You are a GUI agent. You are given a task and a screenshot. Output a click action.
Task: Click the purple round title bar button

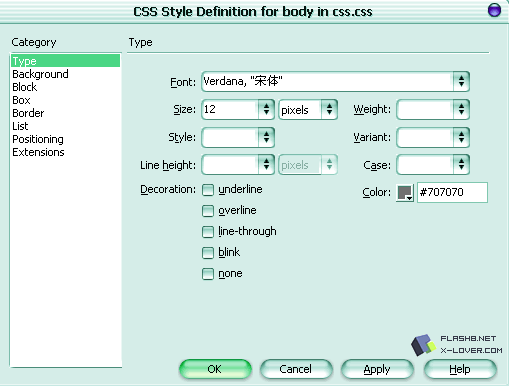494,10
